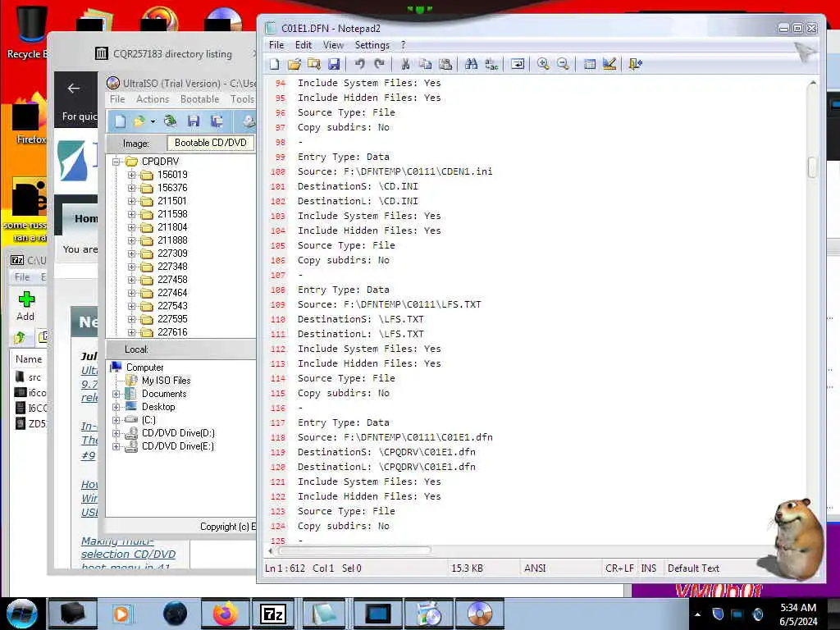This screenshot has height=630, width=840.
Task: Click the Open file icon in Notepad2
Action: [x=294, y=64]
